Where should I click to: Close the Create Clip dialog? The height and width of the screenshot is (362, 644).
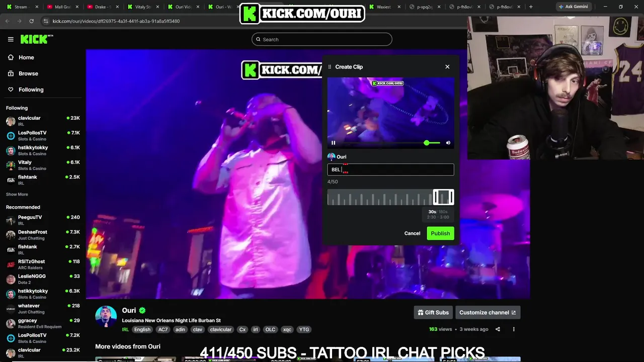(x=447, y=67)
